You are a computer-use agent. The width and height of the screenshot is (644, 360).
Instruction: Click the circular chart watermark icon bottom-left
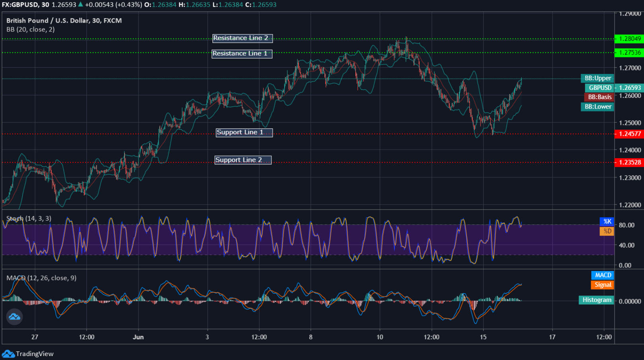coord(14,317)
